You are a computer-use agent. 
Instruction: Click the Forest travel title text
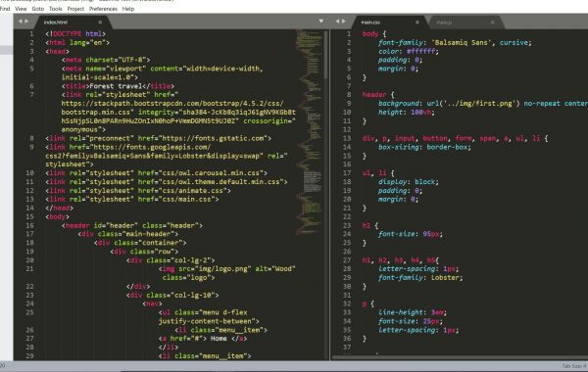tap(116, 86)
